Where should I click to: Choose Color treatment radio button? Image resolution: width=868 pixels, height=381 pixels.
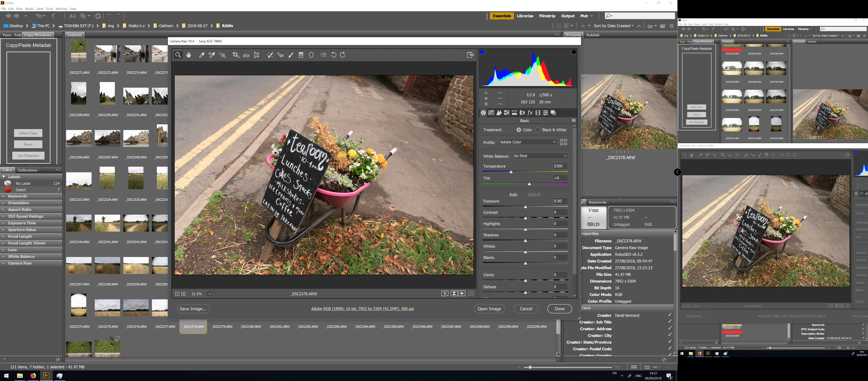tap(519, 130)
